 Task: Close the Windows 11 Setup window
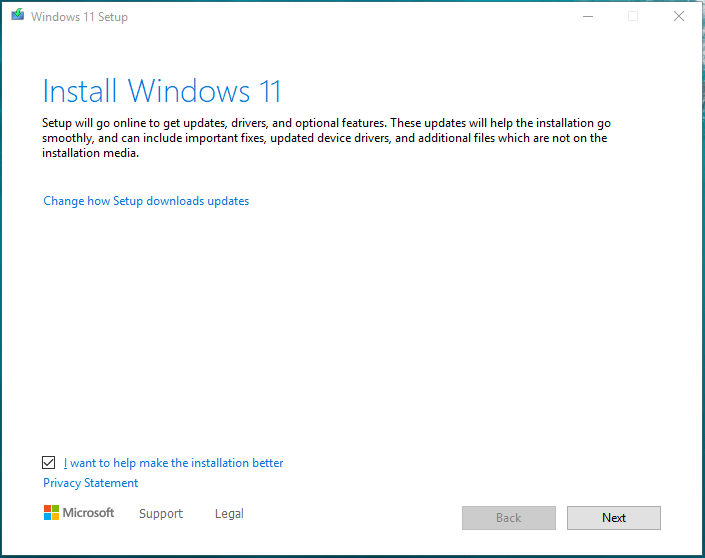point(679,17)
